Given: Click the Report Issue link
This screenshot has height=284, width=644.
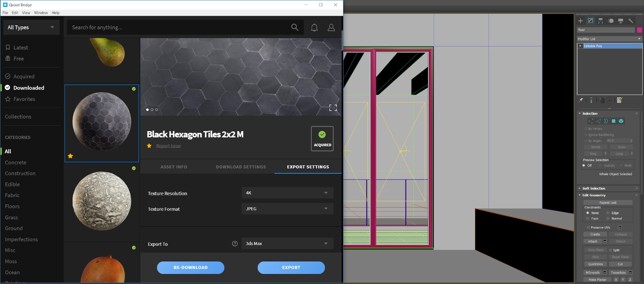Looking at the screenshot, I should click(168, 146).
